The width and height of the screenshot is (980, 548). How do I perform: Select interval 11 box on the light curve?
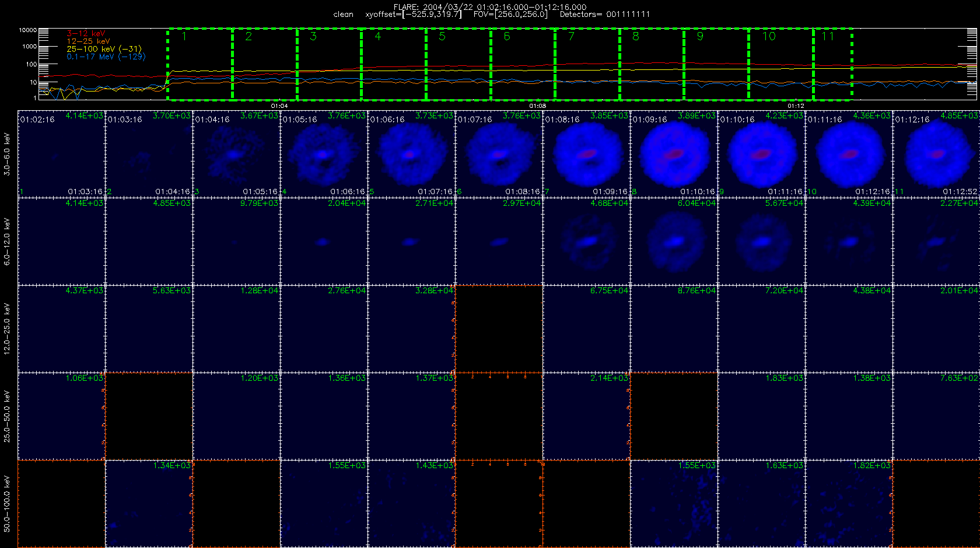tap(833, 64)
